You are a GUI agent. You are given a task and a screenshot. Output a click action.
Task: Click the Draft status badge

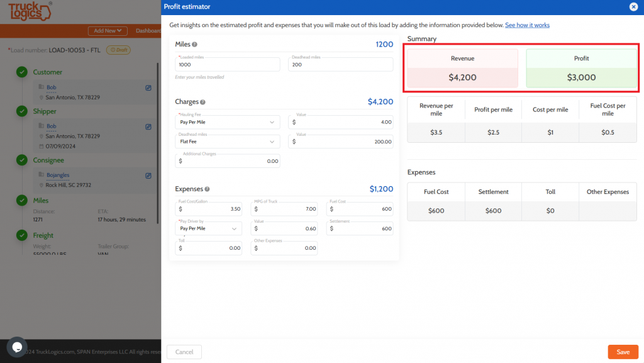tap(118, 50)
